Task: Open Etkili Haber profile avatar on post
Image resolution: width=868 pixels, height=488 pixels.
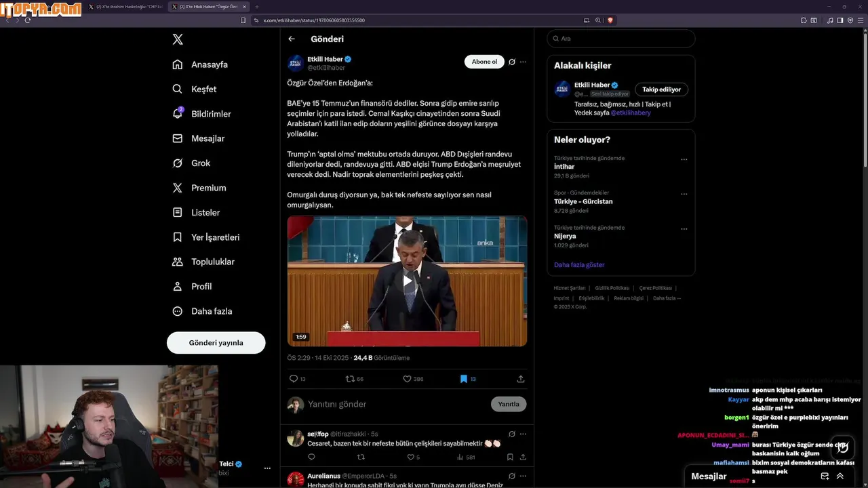Action: (296, 63)
